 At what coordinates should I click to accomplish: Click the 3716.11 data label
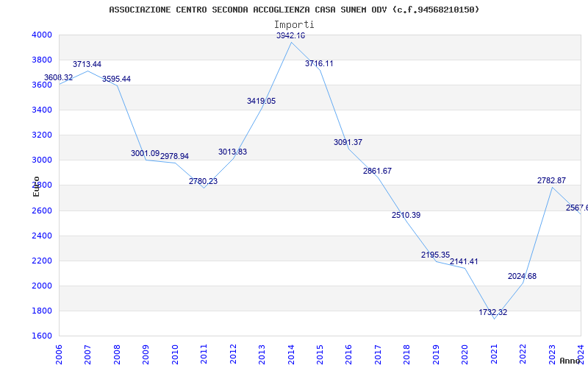pos(319,63)
